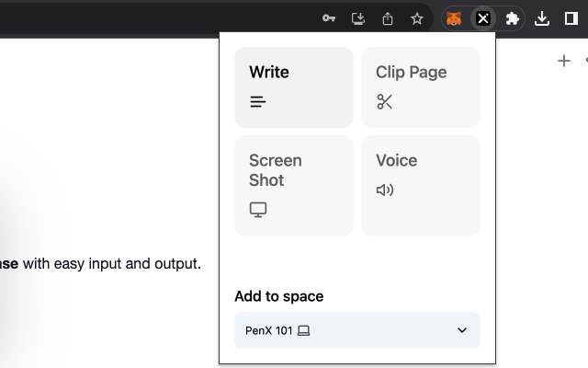Screen dimensions: 588x368
Task: Select the Write card
Action: coord(293,86)
